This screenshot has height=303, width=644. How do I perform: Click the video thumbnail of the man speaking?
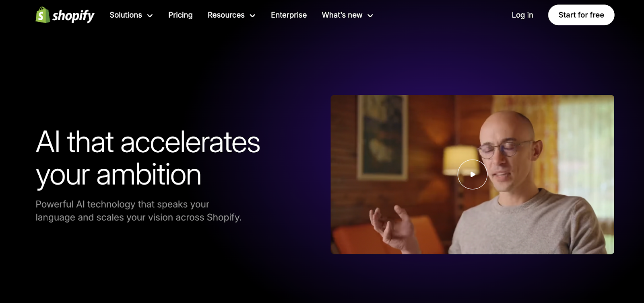coord(472,174)
